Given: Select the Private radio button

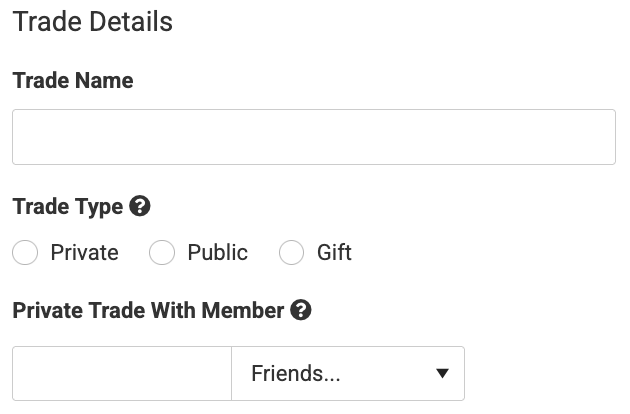Looking at the screenshot, I should (x=25, y=253).
